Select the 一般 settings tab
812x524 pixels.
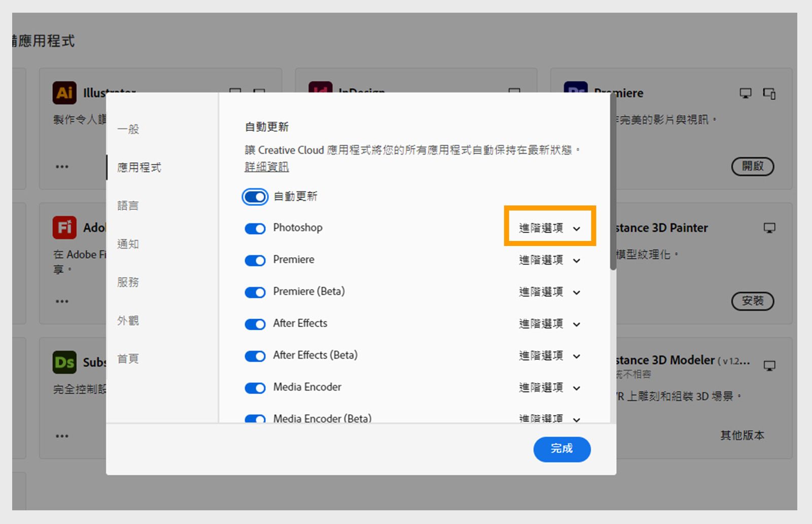coord(128,129)
